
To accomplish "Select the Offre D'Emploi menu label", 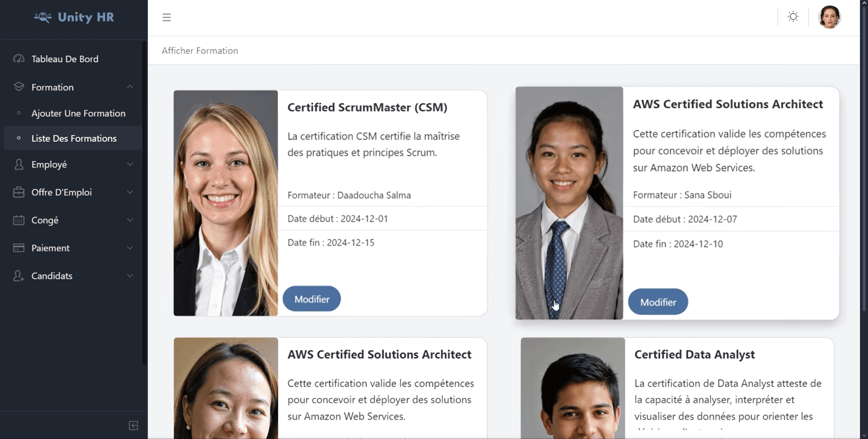I will [62, 192].
